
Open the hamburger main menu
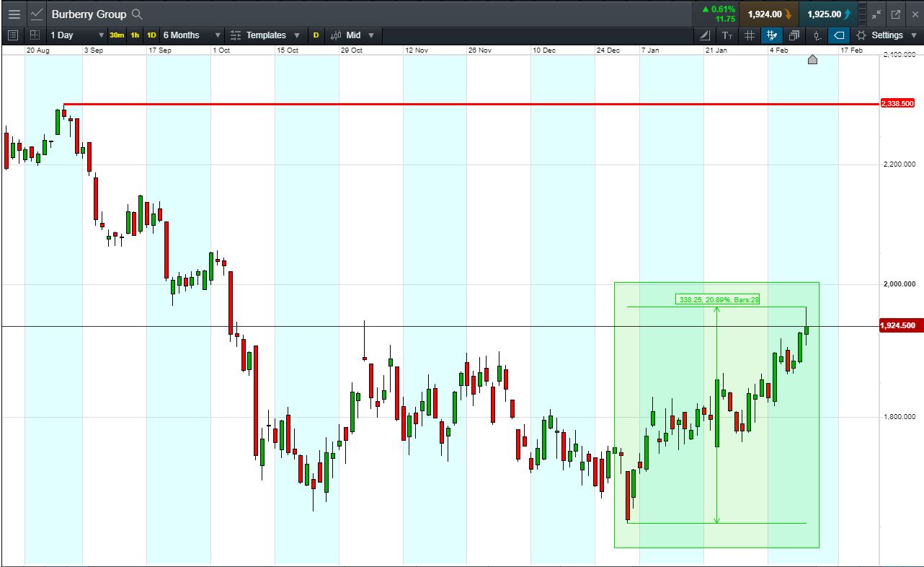(14, 14)
